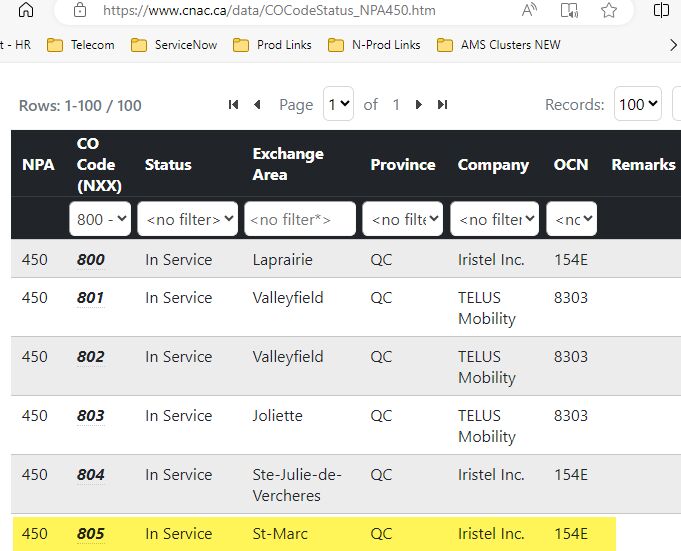Image resolution: width=681 pixels, height=551 pixels.
Task: Click the 805 CO code link
Action: 91,534
